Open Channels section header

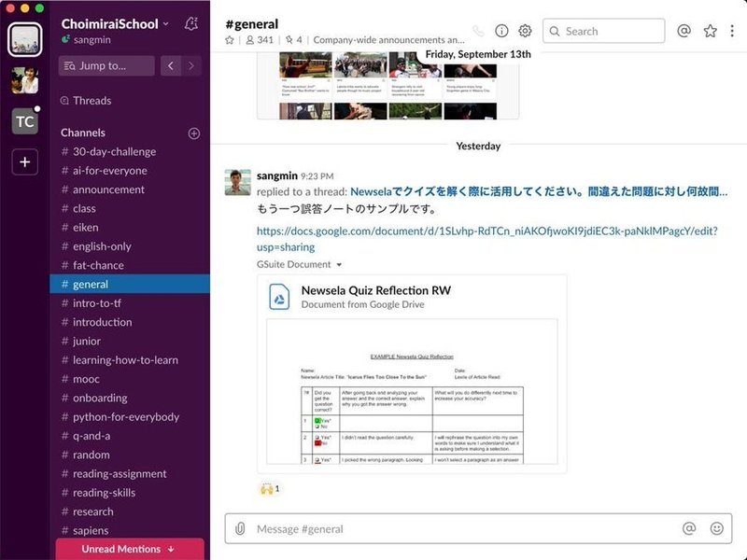point(83,133)
